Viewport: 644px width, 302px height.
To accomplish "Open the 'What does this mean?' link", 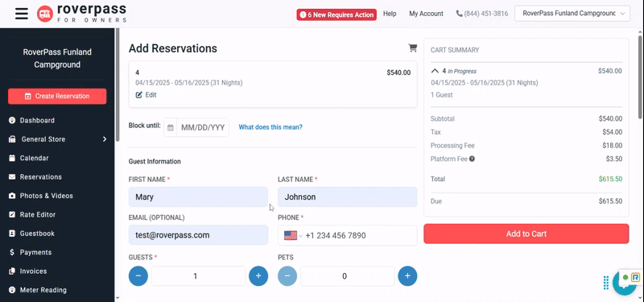I will (270, 127).
